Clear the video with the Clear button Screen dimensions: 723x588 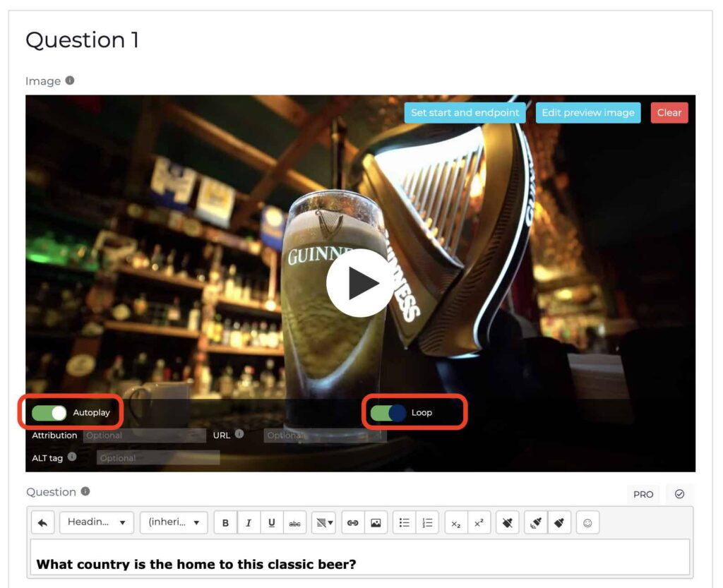tap(669, 112)
